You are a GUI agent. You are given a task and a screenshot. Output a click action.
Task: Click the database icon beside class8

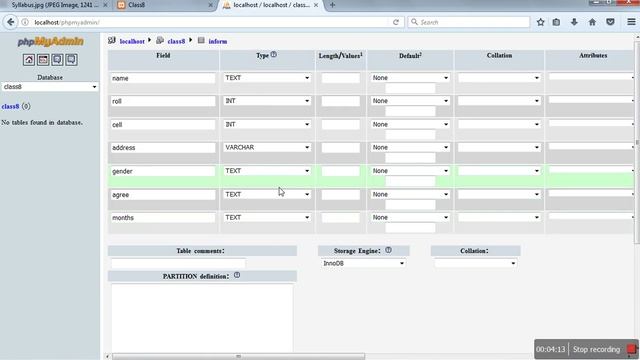pos(160,40)
